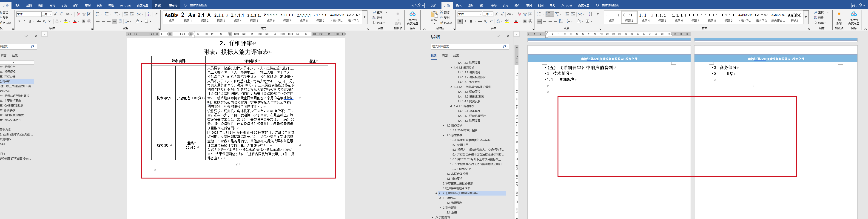
Task: Open the File (文件) tab in the right window
Action: coord(434,5)
